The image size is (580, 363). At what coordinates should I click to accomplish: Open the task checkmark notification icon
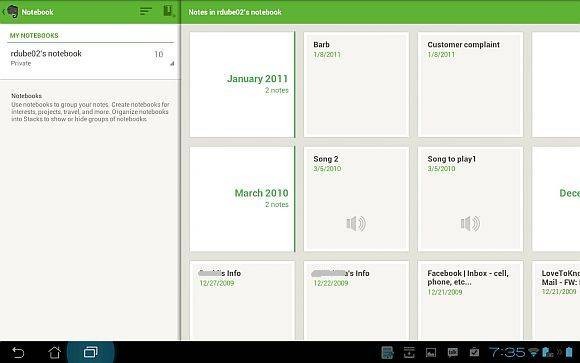tap(475, 352)
